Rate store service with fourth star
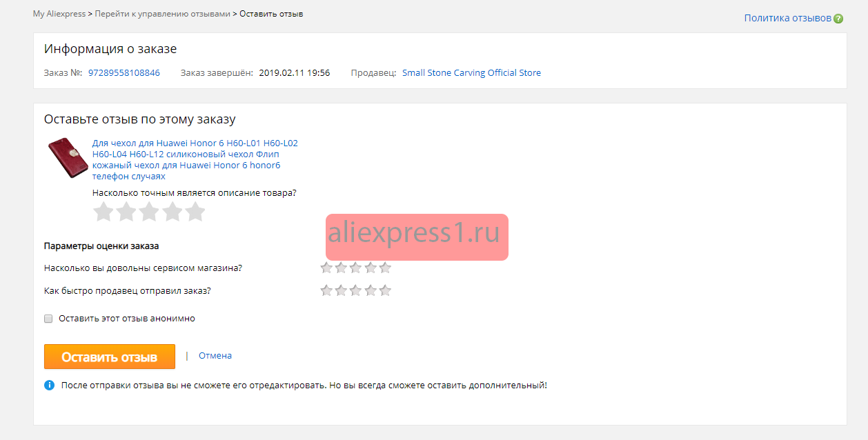Screen dimensions: 868x440 pyautogui.click(x=371, y=268)
